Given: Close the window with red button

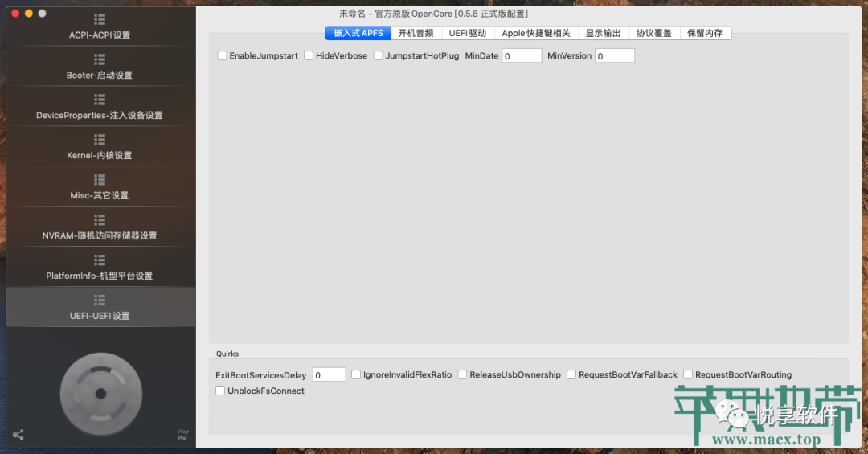Looking at the screenshot, I should (15, 14).
